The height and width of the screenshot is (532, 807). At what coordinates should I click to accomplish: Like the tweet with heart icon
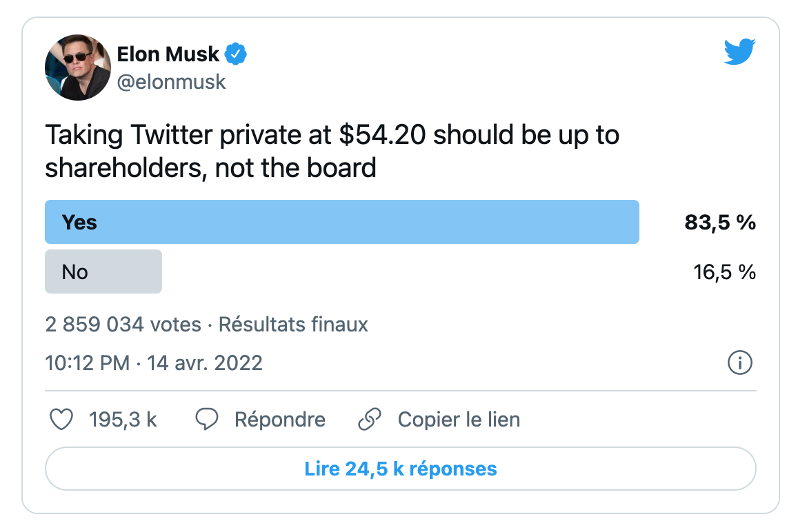click(61, 420)
